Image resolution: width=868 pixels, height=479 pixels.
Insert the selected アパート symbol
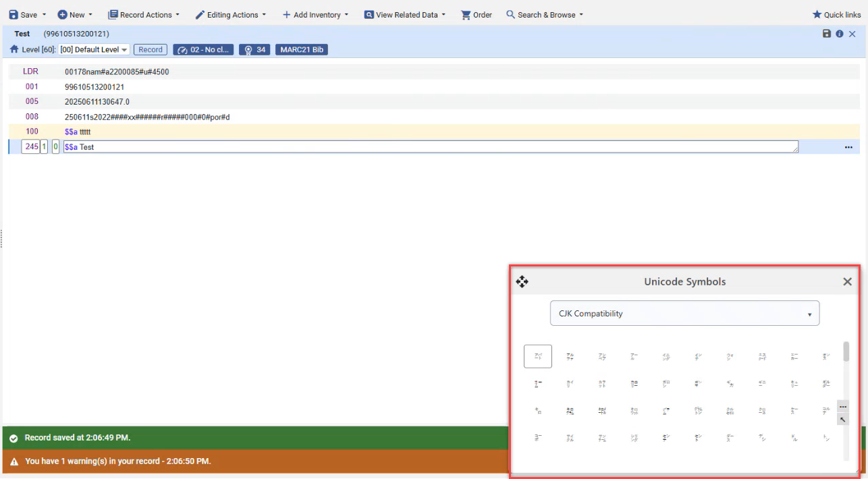[x=538, y=356]
